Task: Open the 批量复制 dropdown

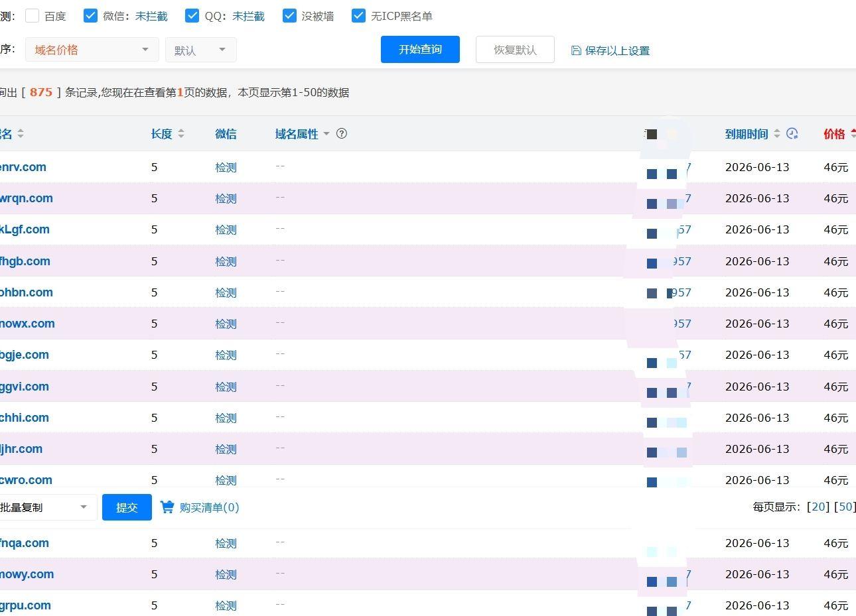Action: tap(48, 507)
